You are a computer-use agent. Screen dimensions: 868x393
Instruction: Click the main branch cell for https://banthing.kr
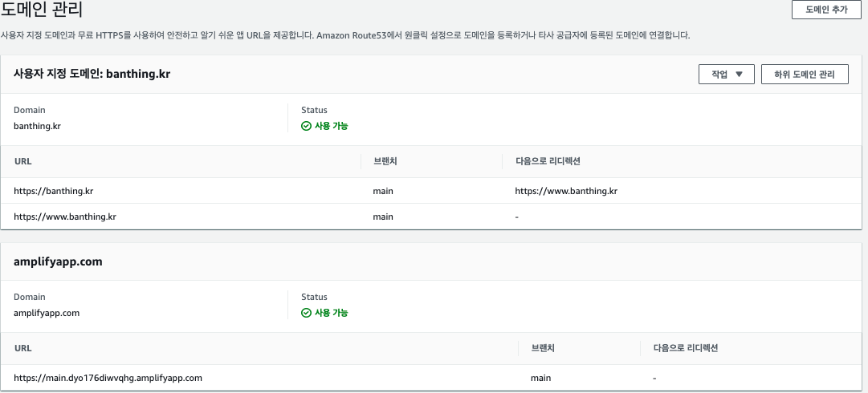[x=383, y=191]
